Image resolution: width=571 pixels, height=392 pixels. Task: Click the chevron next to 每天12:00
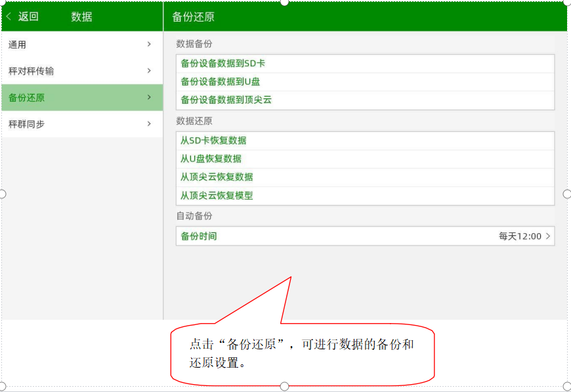click(548, 236)
